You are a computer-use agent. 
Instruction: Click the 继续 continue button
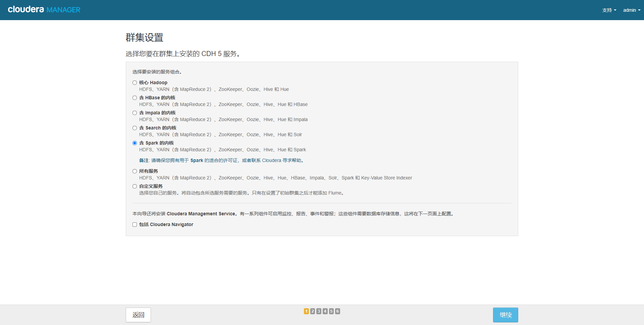pyautogui.click(x=505, y=315)
